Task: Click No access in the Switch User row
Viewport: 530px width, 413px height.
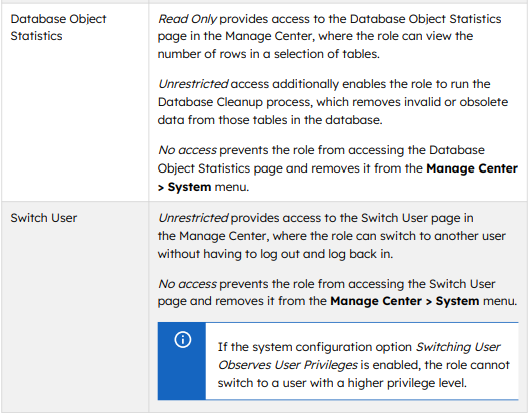Action: tap(187, 284)
